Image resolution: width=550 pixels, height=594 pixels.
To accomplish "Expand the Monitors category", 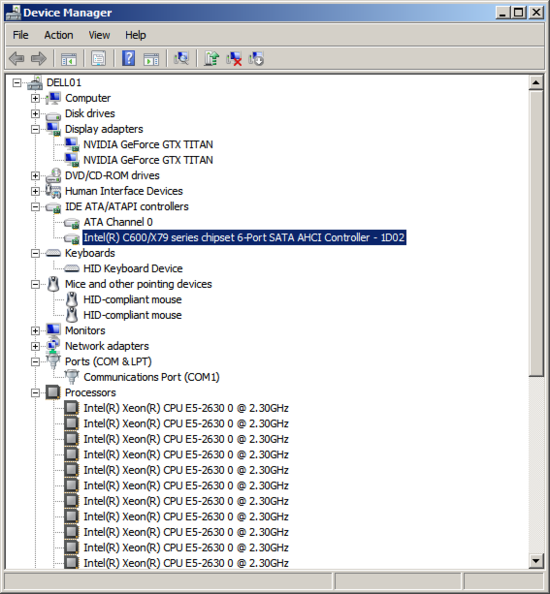I will [35, 330].
